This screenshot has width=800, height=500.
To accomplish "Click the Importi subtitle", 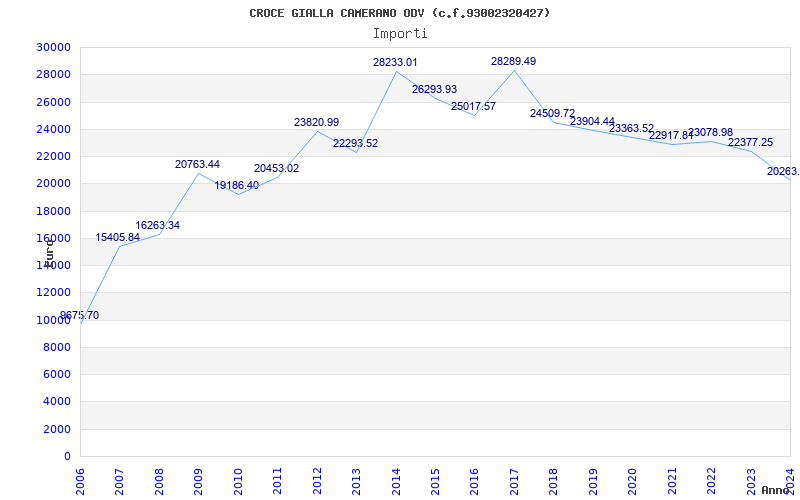I will (400, 34).
